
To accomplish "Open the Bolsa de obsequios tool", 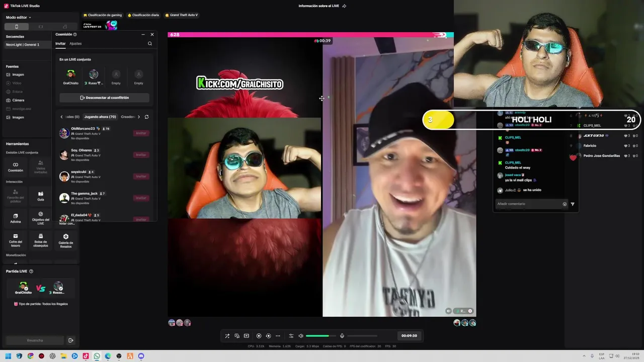I will (41, 240).
